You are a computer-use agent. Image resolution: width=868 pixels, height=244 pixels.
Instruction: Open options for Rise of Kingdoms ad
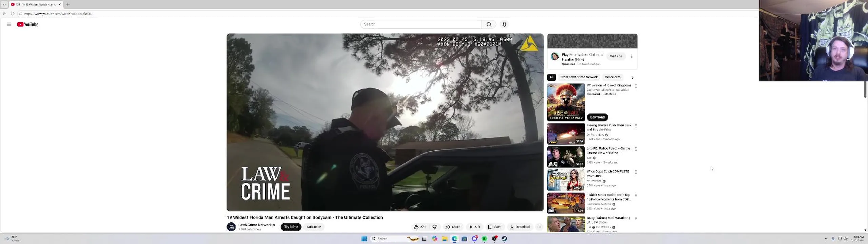click(636, 86)
